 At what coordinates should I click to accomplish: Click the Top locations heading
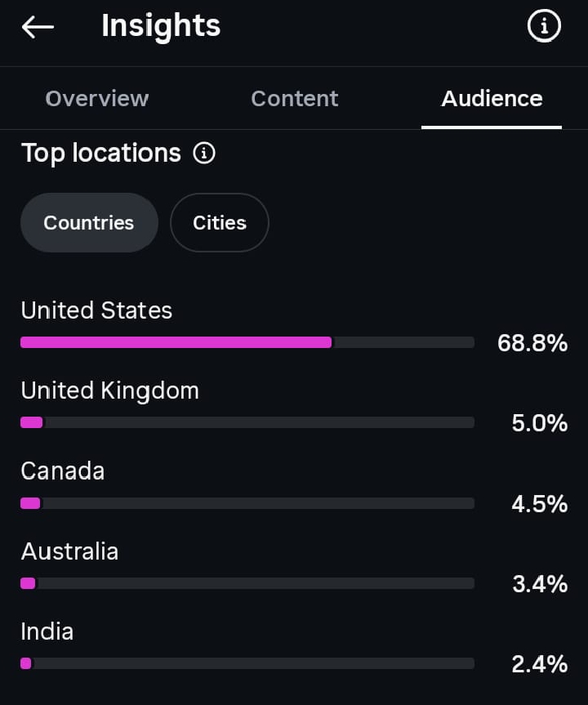(101, 154)
